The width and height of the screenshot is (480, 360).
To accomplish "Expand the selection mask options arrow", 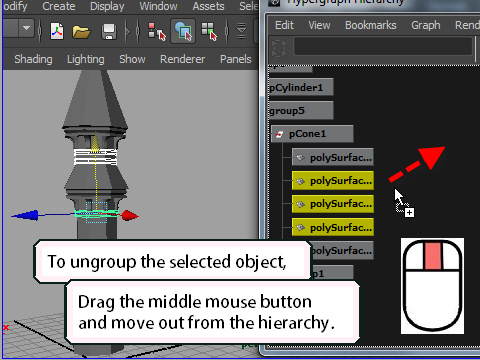I will [x=241, y=31].
